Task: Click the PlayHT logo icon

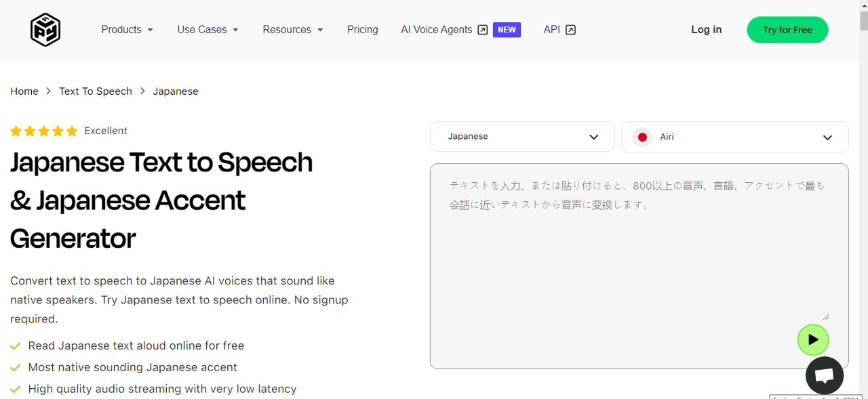Action: [x=45, y=30]
